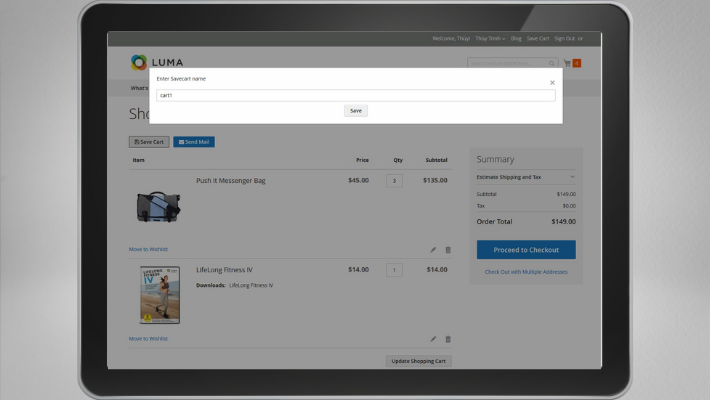Close the Savecart name dialog
The width and height of the screenshot is (710, 400).
552,83
